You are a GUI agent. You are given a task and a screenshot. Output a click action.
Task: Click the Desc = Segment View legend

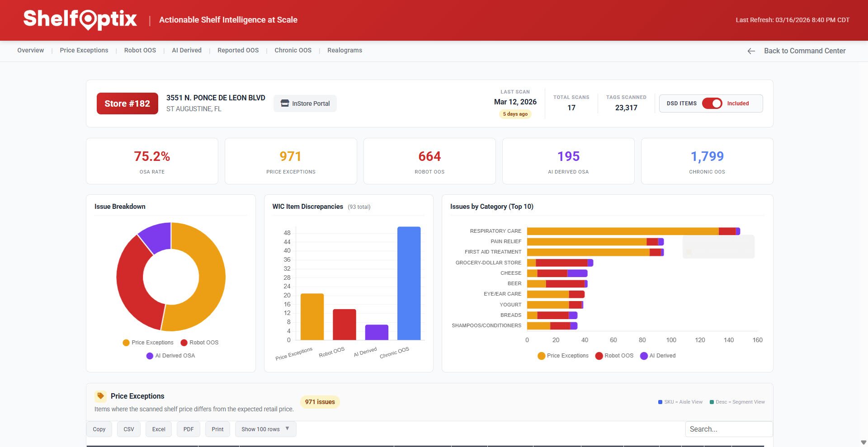click(x=737, y=402)
